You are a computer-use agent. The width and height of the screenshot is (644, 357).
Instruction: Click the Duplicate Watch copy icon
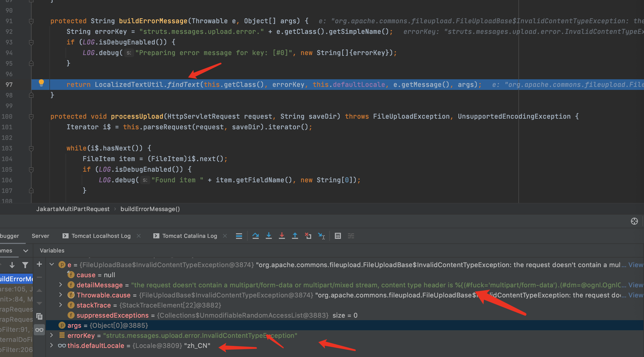(x=39, y=316)
